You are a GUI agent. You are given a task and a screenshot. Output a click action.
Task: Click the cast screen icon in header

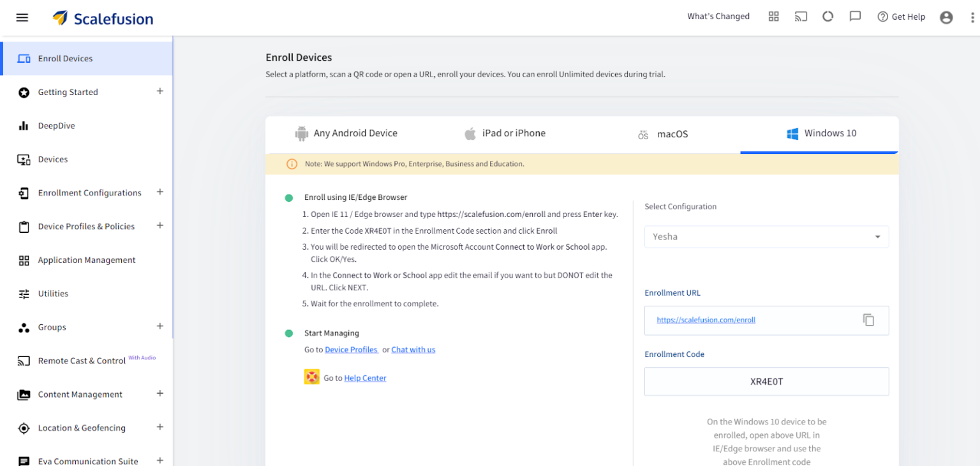click(801, 17)
